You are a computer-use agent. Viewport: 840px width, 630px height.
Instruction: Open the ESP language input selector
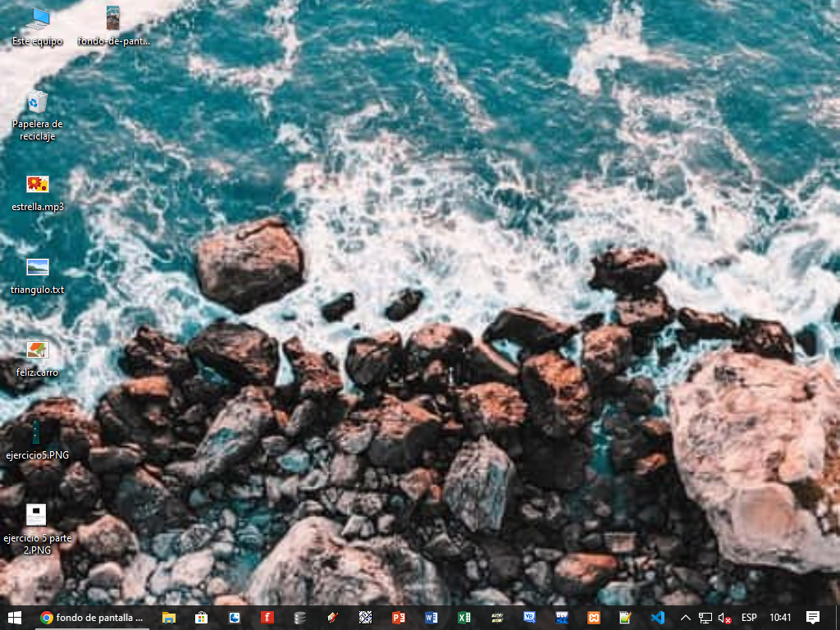749,618
